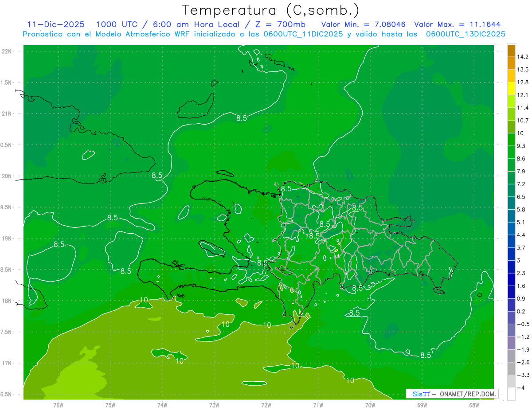The image size is (532, 411).
Task: Click the legend value '12.1'
Action: pyautogui.click(x=523, y=95)
